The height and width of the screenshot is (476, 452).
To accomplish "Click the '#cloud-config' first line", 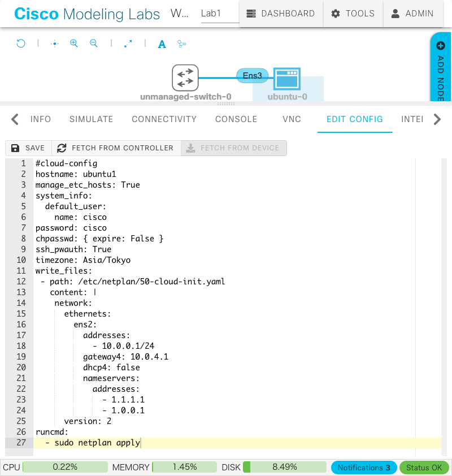I will click(67, 163).
